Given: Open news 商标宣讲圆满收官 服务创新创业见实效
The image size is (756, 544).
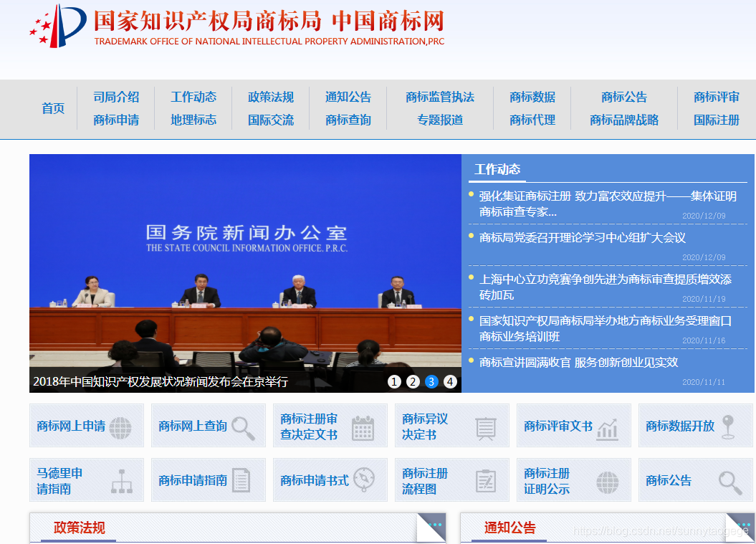Looking at the screenshot, I should tap(578, 362).
